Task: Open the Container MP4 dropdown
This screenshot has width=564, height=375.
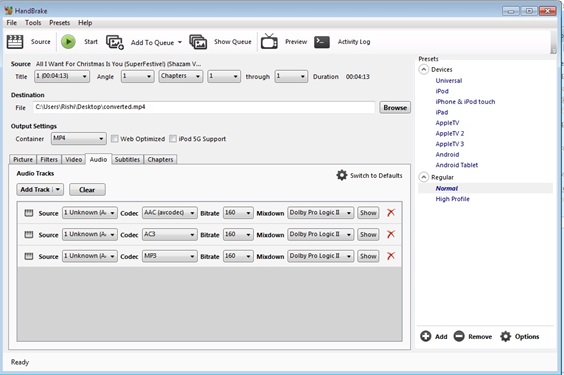Action: (78, 138)
